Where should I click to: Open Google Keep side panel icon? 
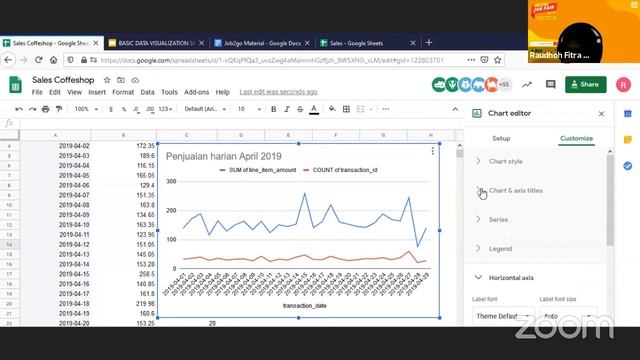point(628,140)
